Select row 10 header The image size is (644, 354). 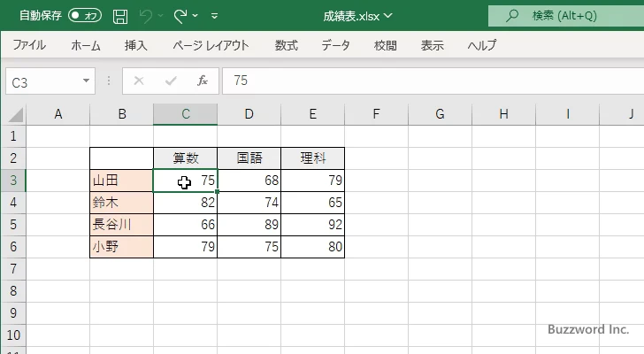[13, 335]
